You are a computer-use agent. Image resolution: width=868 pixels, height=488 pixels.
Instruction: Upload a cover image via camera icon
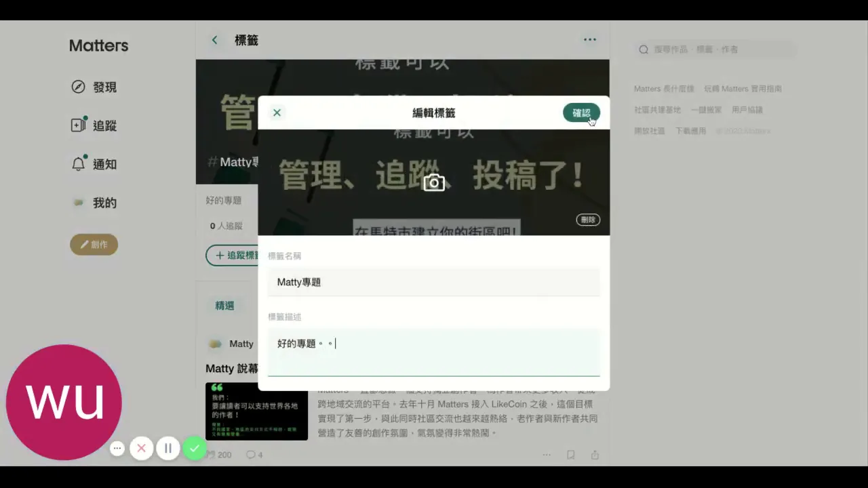click(434, 182)
